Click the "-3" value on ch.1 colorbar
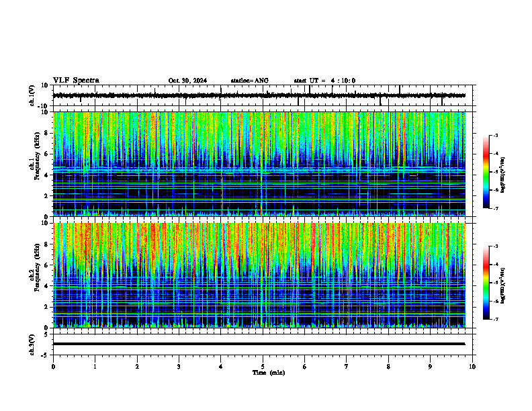 coord(496,135)
